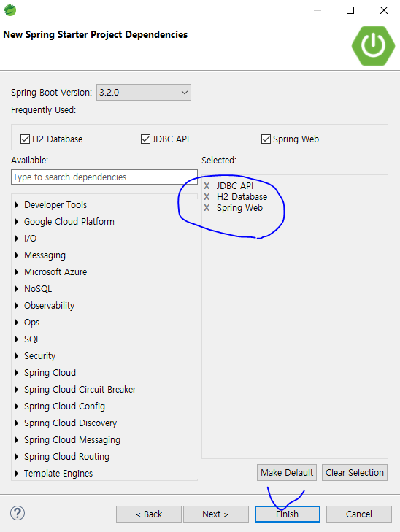Expand Spring Cloud Config category
The image size is (400, 532).
tap(17, 406)
